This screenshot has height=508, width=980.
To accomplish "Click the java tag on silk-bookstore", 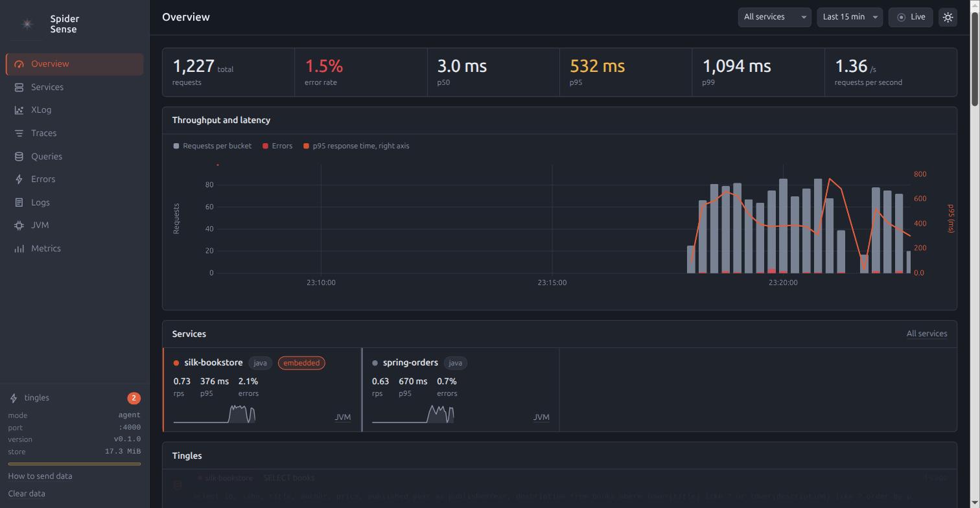I will tap(260, 363).
